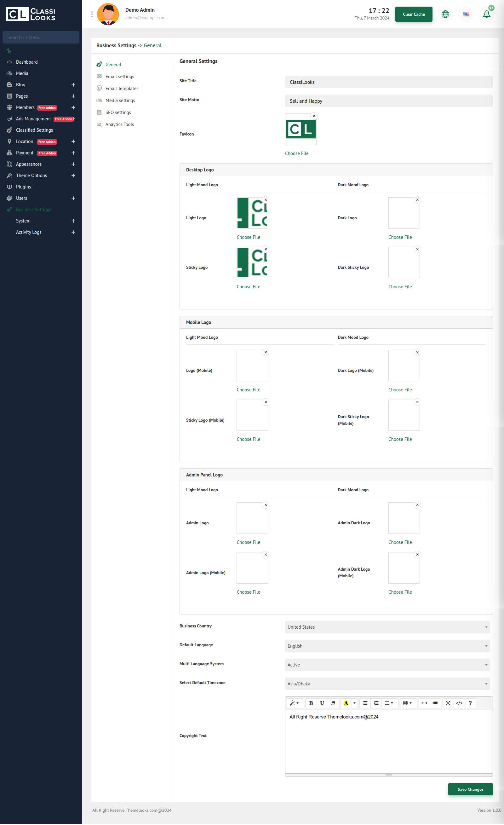Click the yellow text highlight color button
This screenshot has width=504, height=825.
[346, 703]
